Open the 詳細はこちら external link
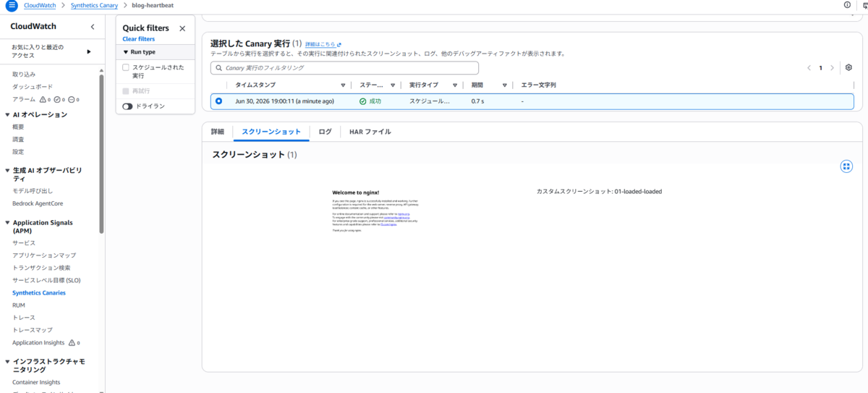Image resolution: width=868 pixels, height=393 pixels. pyautogui.click(x=323, y=44)
